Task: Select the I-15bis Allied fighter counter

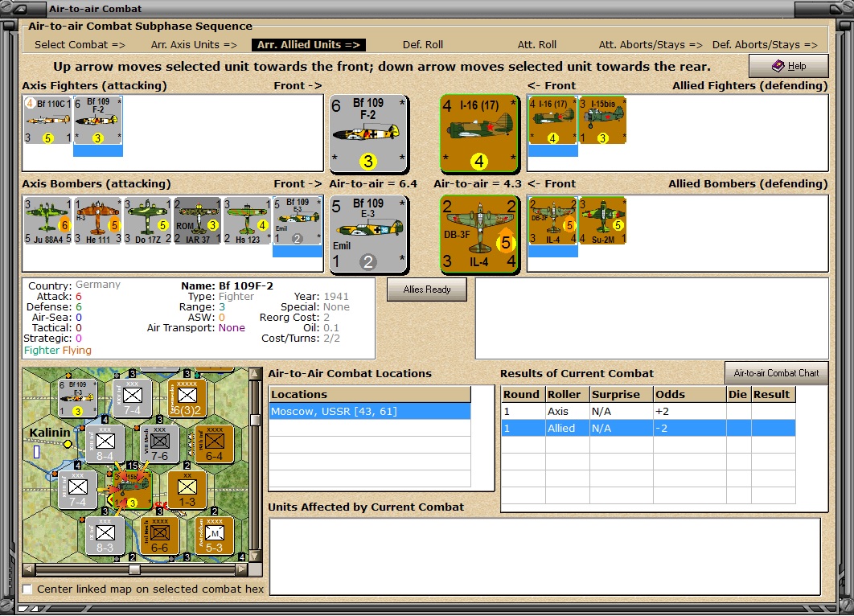Action: click(x=602, y=121)
